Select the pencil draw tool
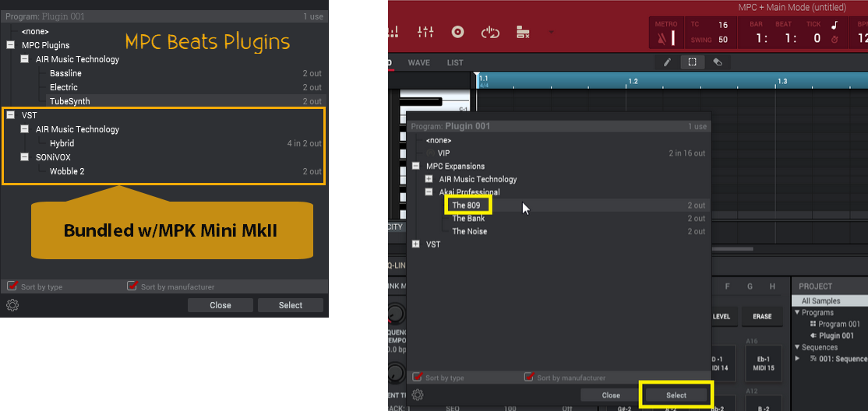This screenshot has width=868, height=411. [x=667, y=62]
